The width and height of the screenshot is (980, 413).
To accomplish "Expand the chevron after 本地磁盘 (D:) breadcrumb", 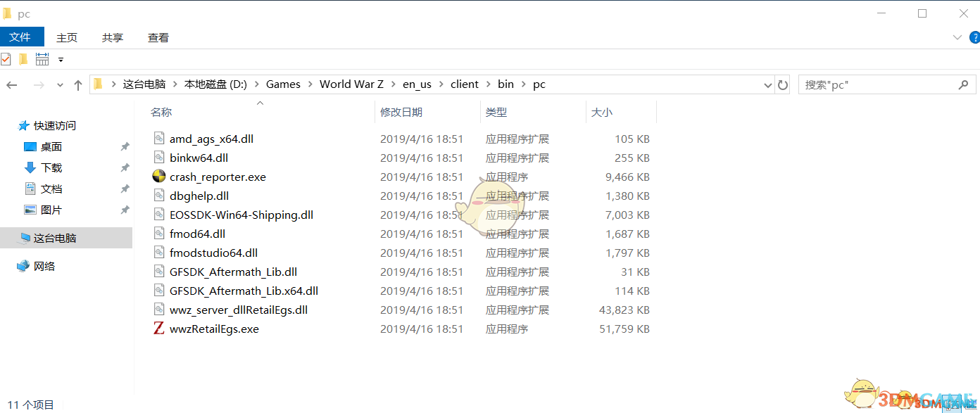I will [x=257, y=84].
